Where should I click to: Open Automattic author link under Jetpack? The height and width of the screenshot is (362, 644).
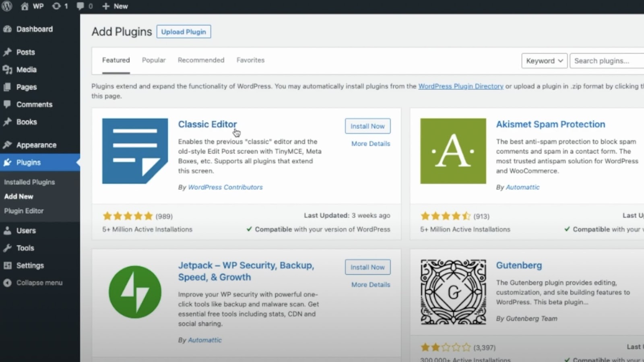205,340
